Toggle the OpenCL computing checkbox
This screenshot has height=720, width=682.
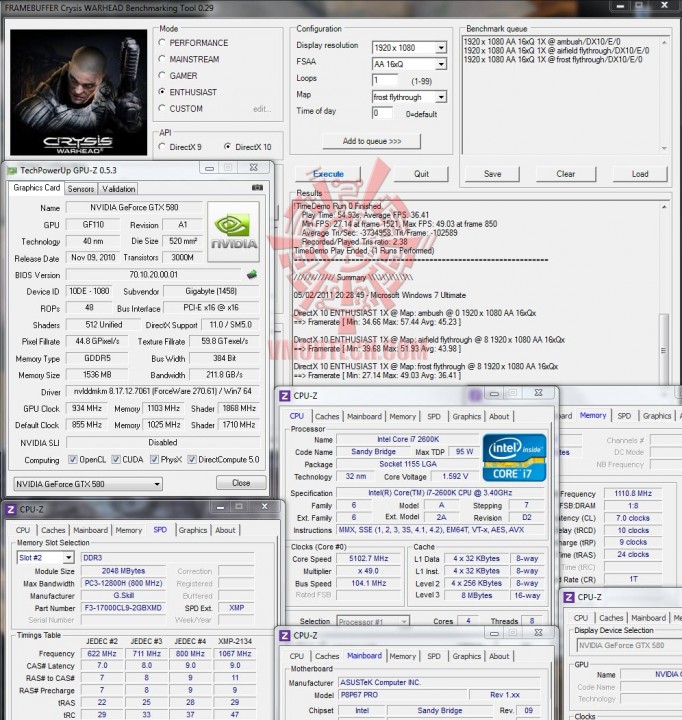(73, 459)
